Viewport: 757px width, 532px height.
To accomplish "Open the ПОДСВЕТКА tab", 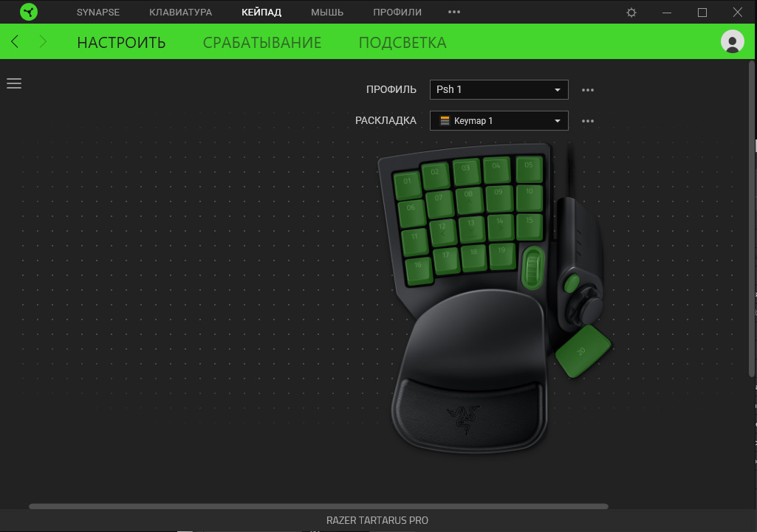I will 403,42.
